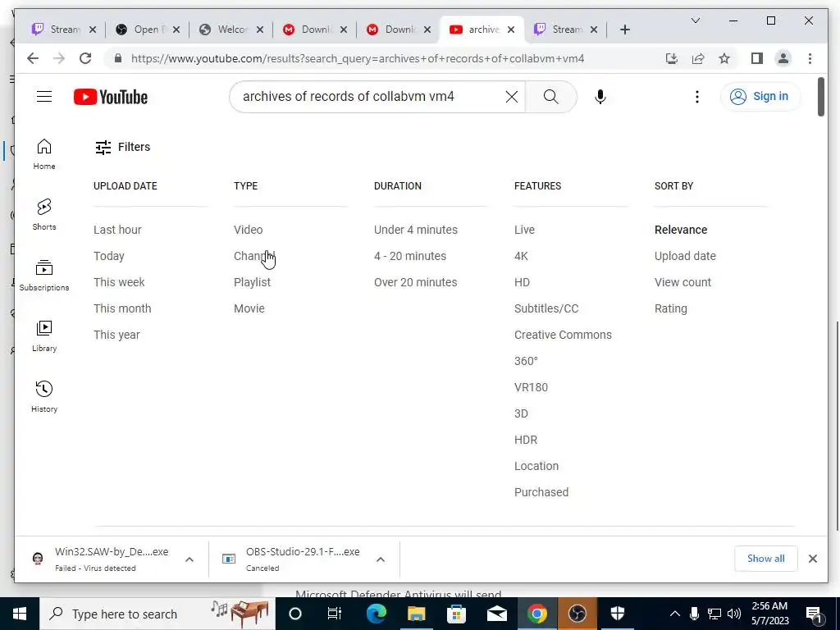Reload the current page
The image size is (840, 630).
click(85, 58)
